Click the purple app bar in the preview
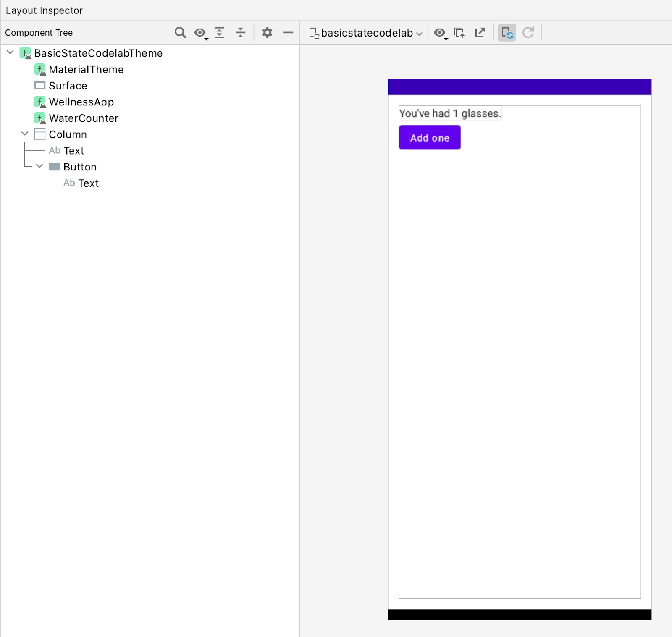 [520, 86]
